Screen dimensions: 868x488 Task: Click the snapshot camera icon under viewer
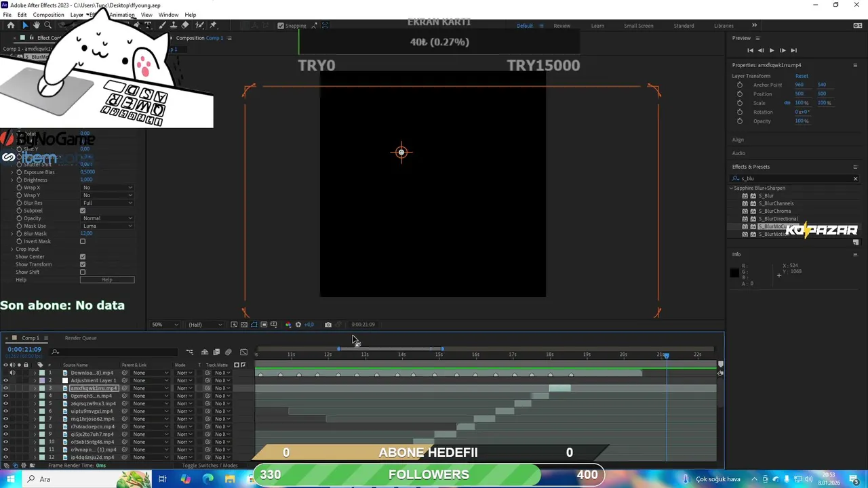(x=328, y=325)
